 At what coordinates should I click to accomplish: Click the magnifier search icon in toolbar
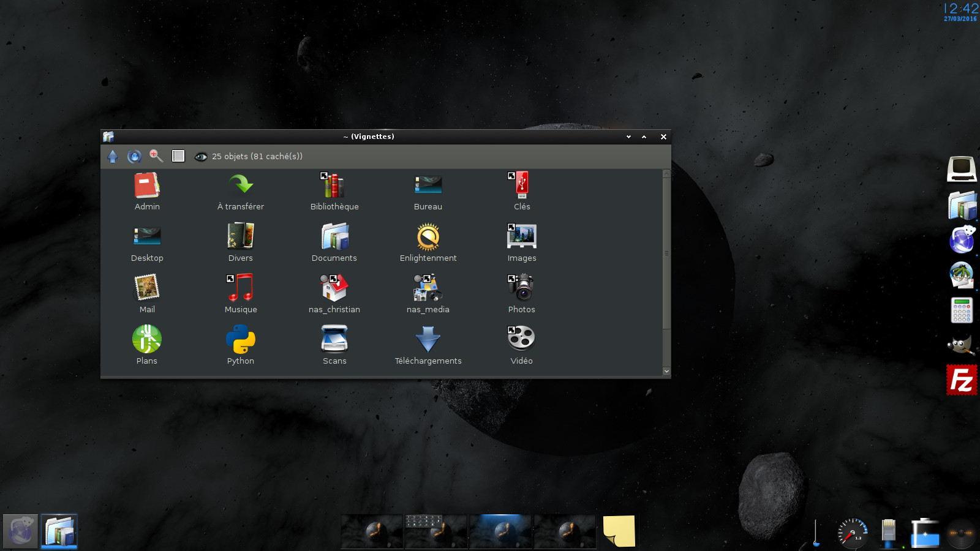coord(156,156)
